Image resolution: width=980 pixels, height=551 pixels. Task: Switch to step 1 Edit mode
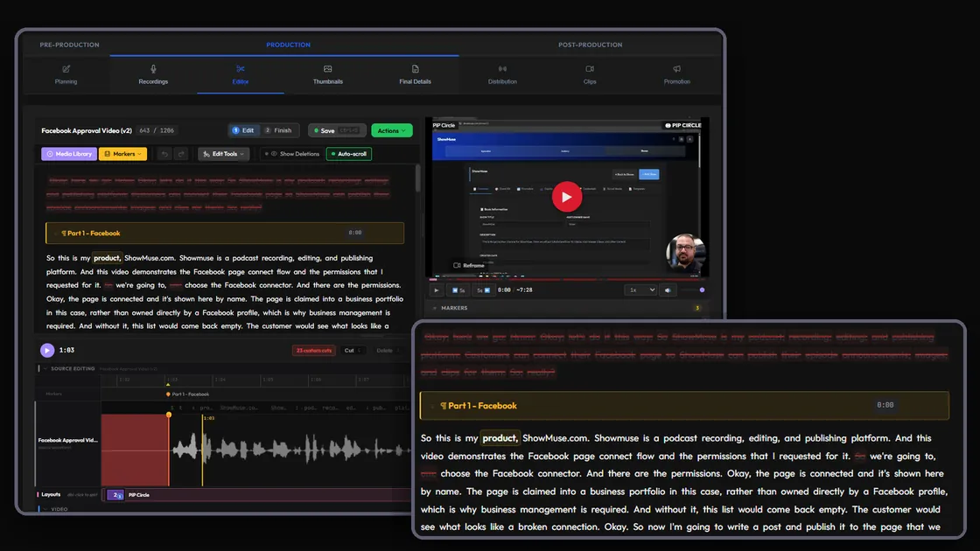pos(243,130)
